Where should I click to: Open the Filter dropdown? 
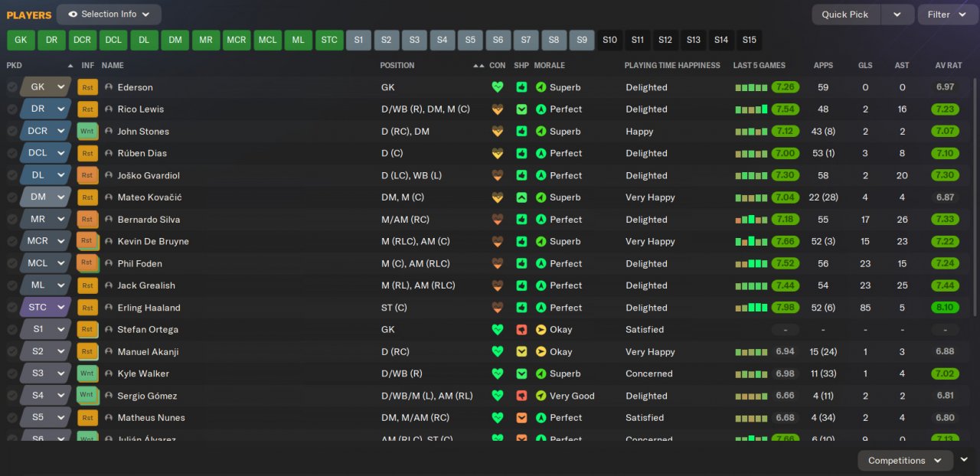[x=948, y=15]
